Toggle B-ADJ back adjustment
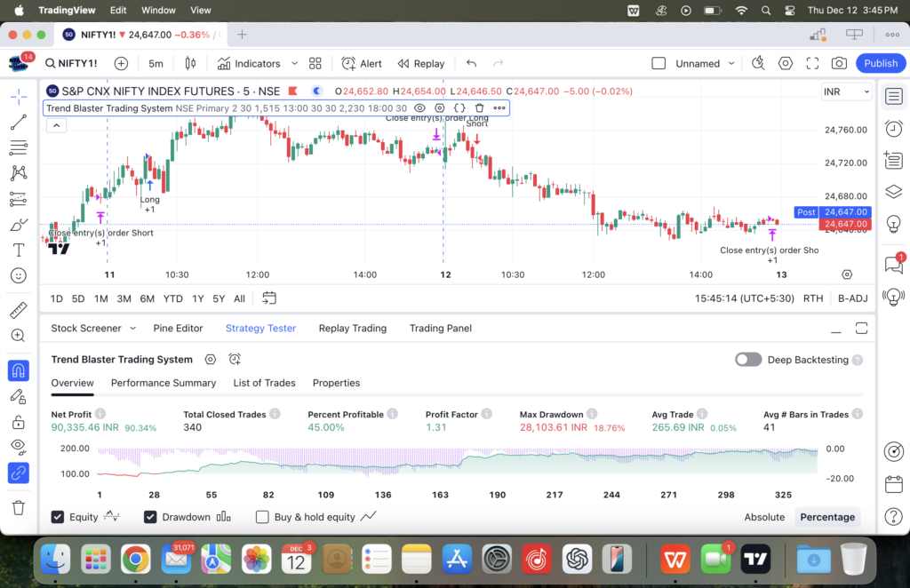The image size is (910, 588). (852, 298)
